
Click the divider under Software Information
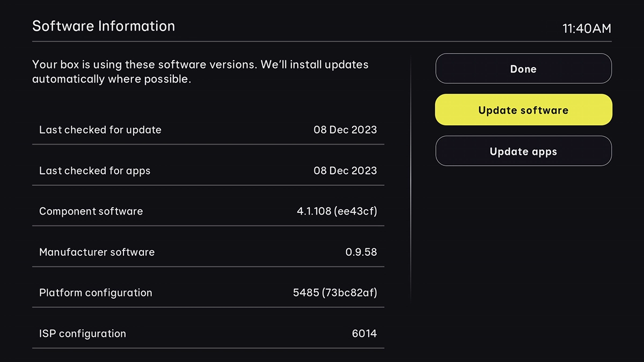click(322, 41)
